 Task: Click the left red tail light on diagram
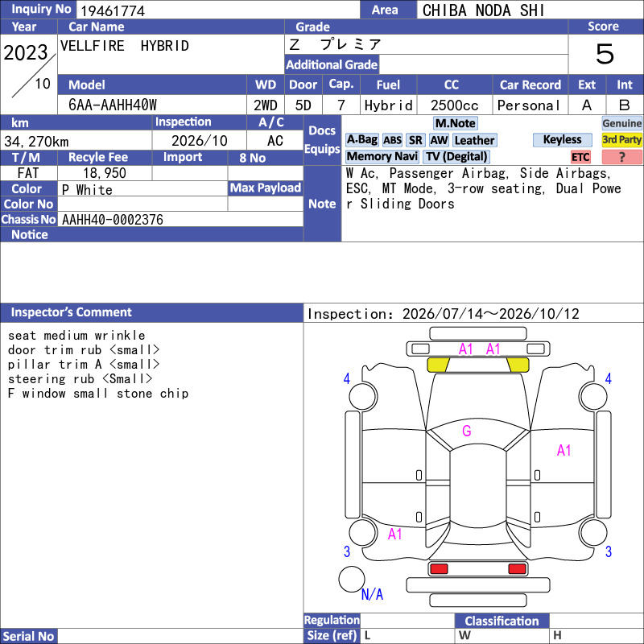point(439,569)
